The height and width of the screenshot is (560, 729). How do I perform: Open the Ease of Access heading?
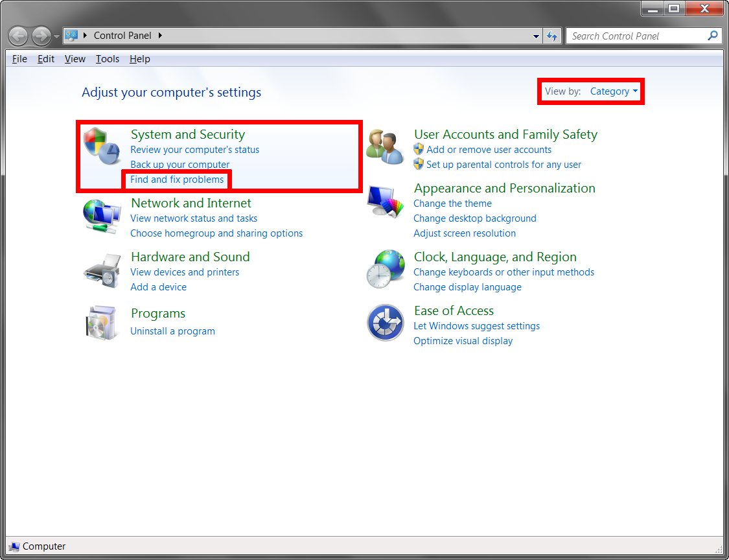pyautogui.click(x=454, y=310)
